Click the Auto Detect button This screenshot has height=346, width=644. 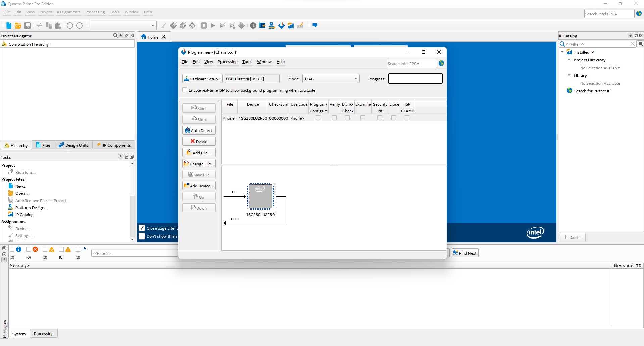[199, 130]
